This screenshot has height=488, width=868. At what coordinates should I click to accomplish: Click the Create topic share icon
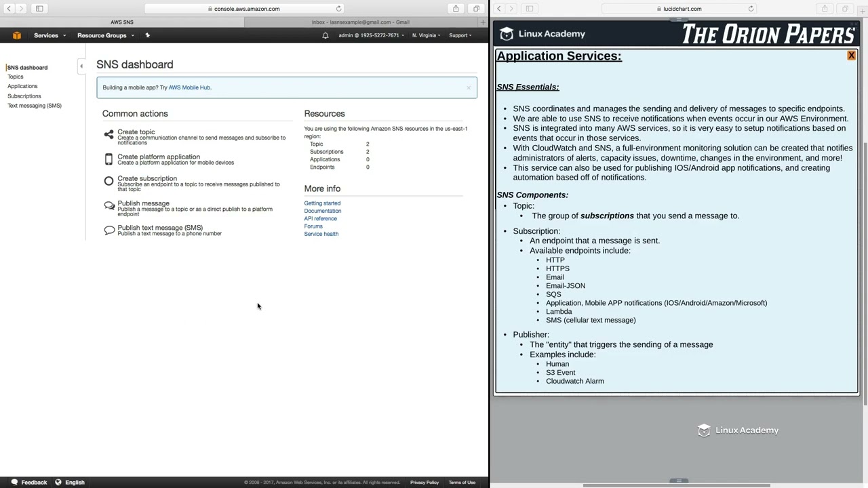[108, 135]
